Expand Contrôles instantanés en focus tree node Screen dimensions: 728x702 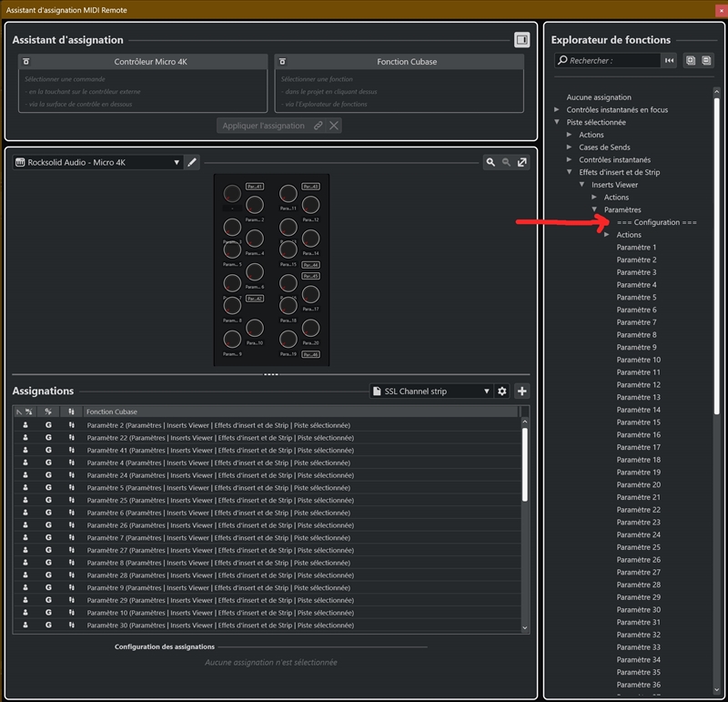click(557, 110)
